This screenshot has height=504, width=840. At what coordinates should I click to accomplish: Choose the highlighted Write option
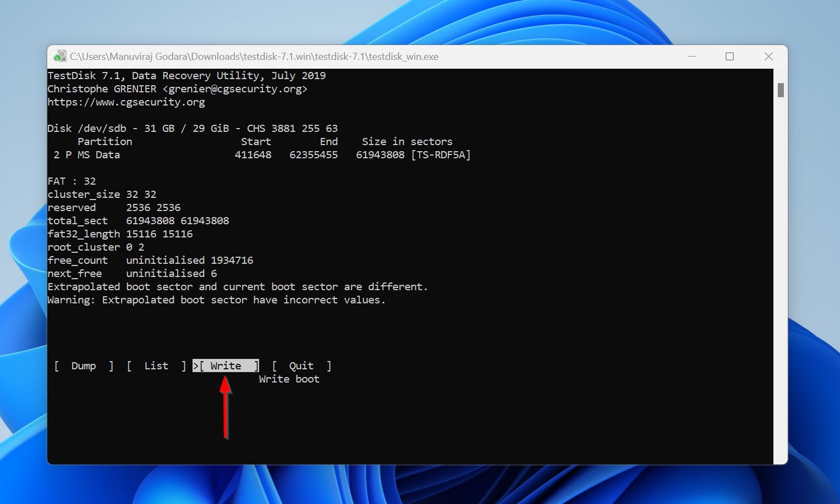click(226, 366)
